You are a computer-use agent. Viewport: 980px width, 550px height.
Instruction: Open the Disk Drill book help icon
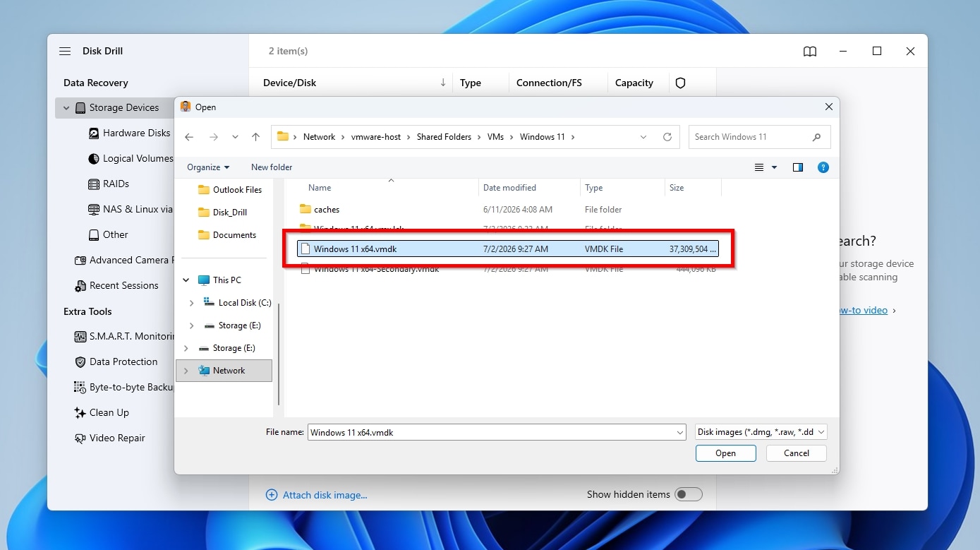pyautogui.click(x=810, y=52)
